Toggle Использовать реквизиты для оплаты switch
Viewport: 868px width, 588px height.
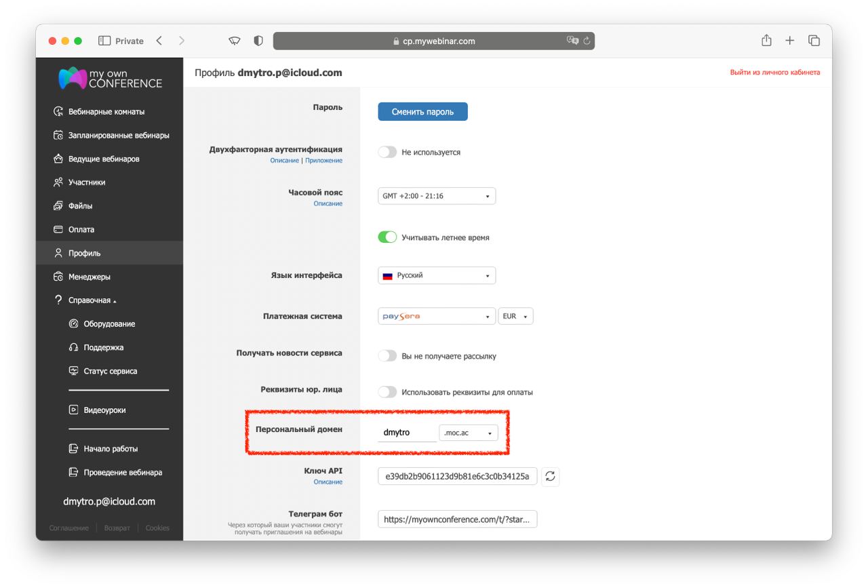coord(387,392)
